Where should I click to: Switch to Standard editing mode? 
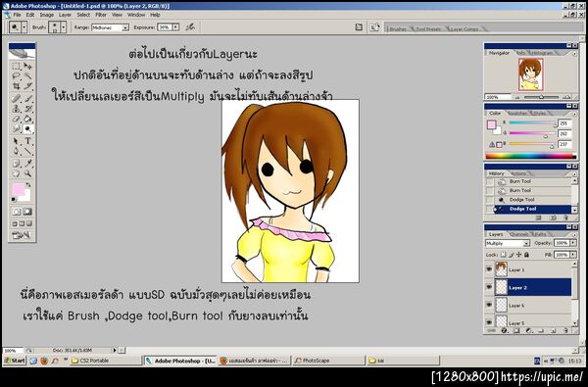click(16, 212)
